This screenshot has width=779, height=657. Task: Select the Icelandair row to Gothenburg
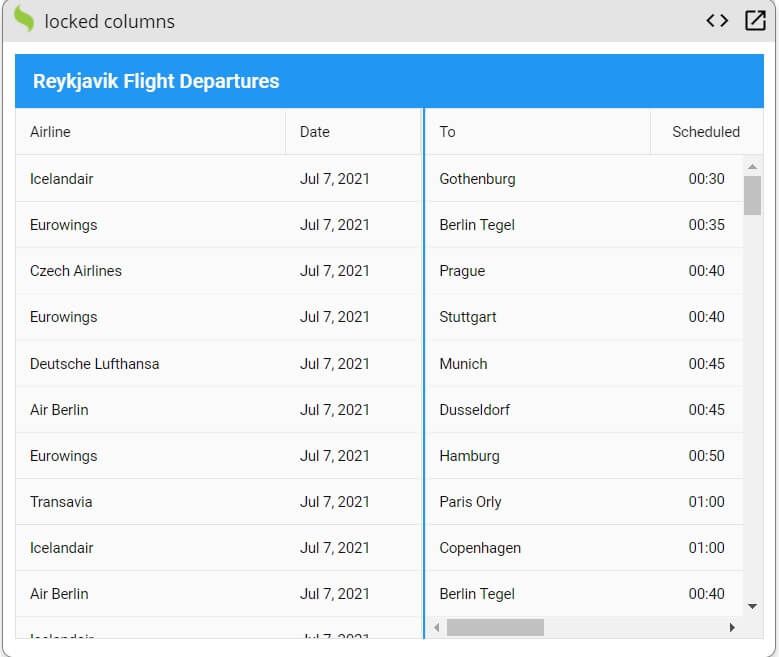380,178
